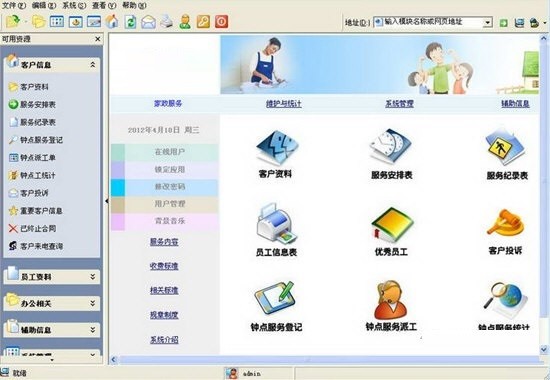Click the home toolbar icon
The image size is (550, 380).
[112, 22]
